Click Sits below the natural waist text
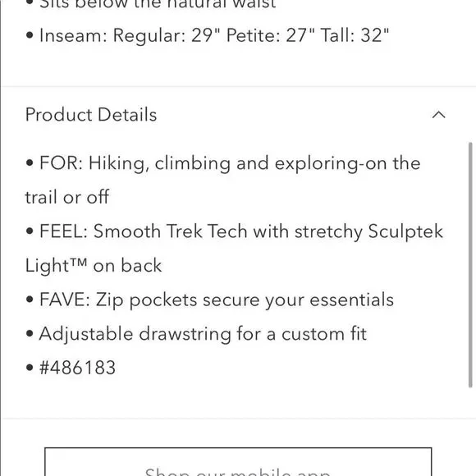 tap(158, 4)
